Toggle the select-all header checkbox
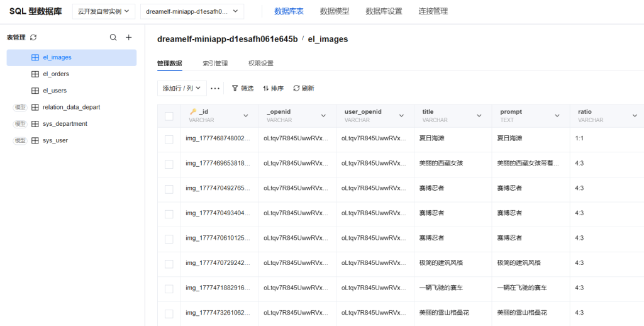 click(x=169, y=116)
